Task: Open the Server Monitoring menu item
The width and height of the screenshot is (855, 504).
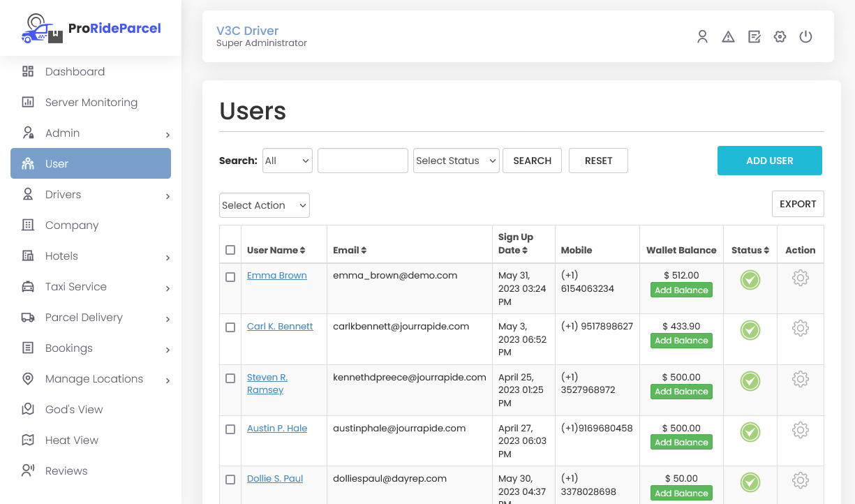Action: [91, 102]
